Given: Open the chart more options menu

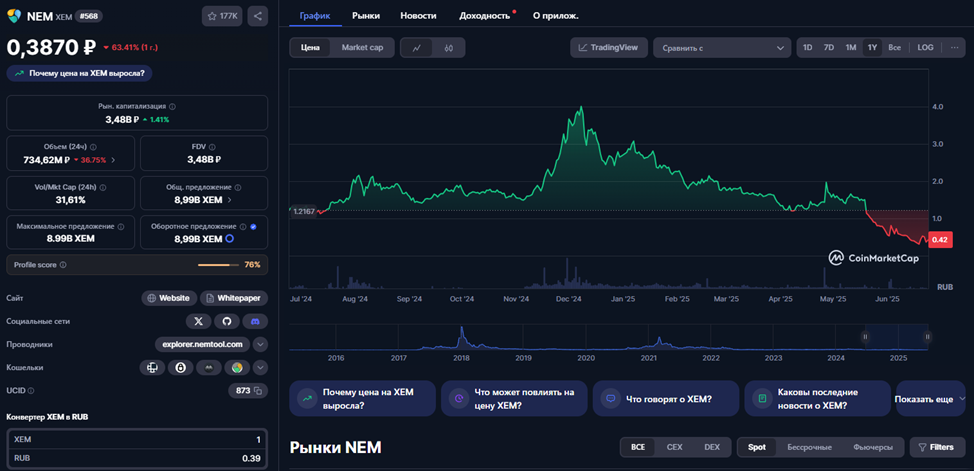Looking at the screenshot, I should 954,48.
